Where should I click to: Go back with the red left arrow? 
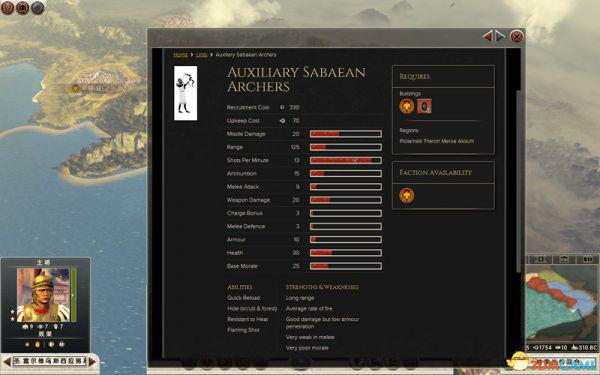point(487,36)
